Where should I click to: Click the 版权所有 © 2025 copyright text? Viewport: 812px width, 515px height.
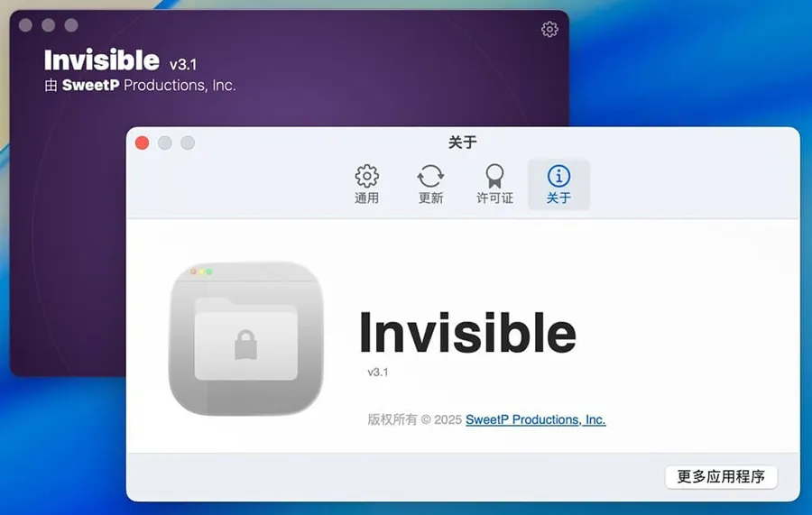click(415, 419)
